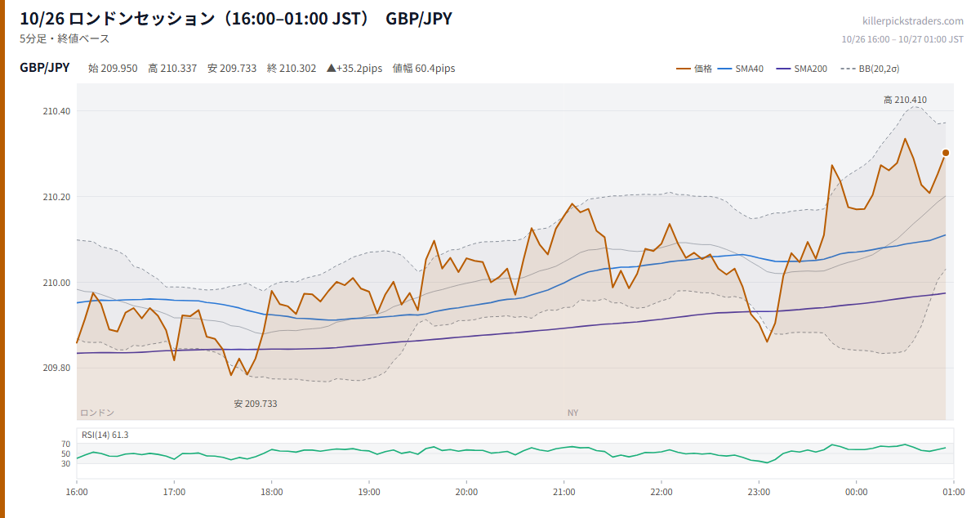Click the 21:00 time axis label
This screenshot has height=518, width=980.
(564, 493)
